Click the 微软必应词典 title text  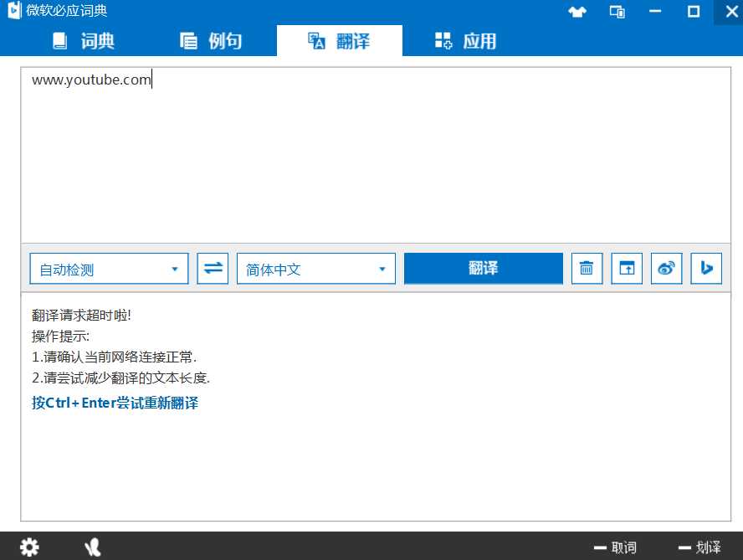click(x=67, y=10)
